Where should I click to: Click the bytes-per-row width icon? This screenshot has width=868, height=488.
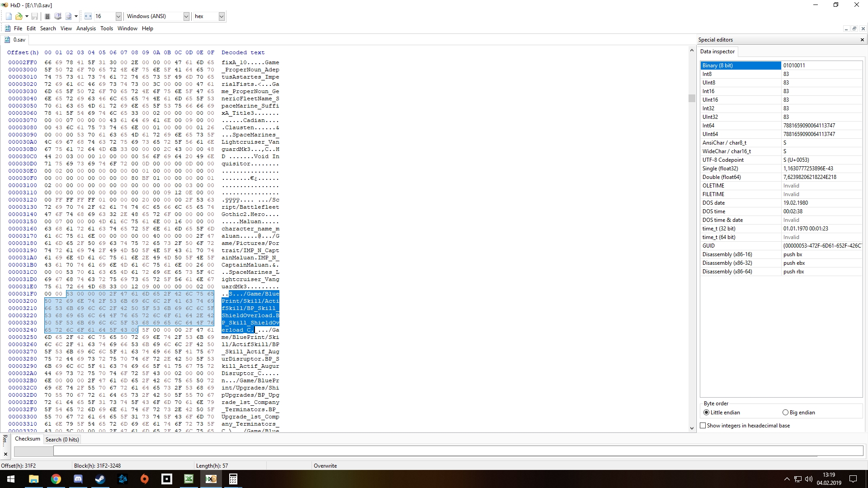coord(88,16)
